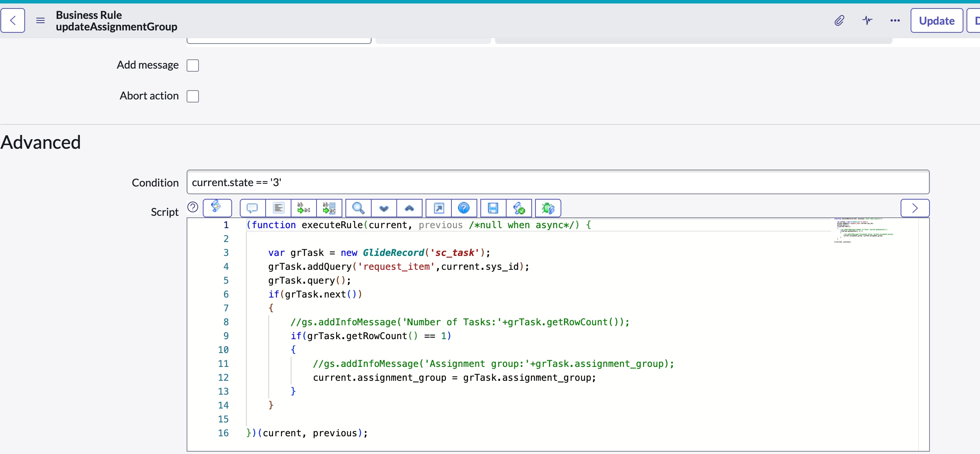980x454 pixels.
Task: Expand the script editor with the side arrow
Action: pyautogui.click(x=915, y=208)
